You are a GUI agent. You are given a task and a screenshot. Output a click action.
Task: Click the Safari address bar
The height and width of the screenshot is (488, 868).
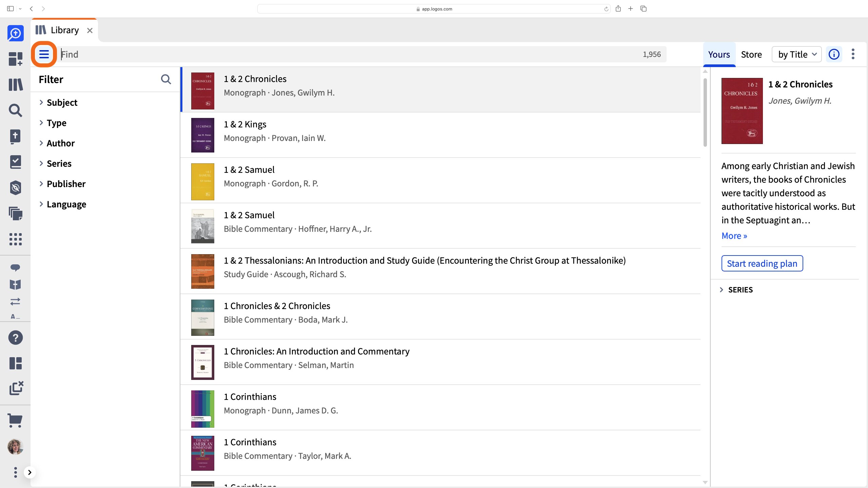pos(434,9)
